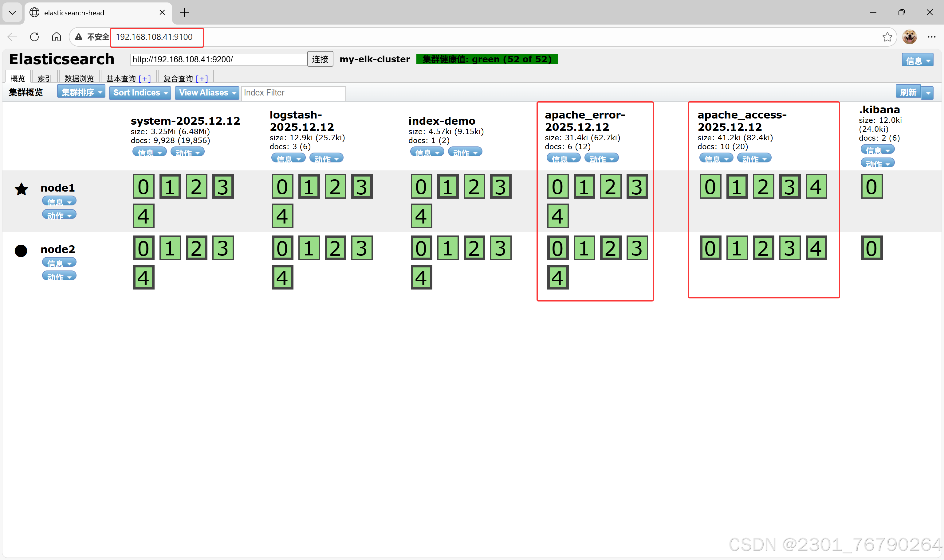Open the 信息 dropdown for apache_access-2025.12.12
The image size is (944, 560).
point(716,158)
